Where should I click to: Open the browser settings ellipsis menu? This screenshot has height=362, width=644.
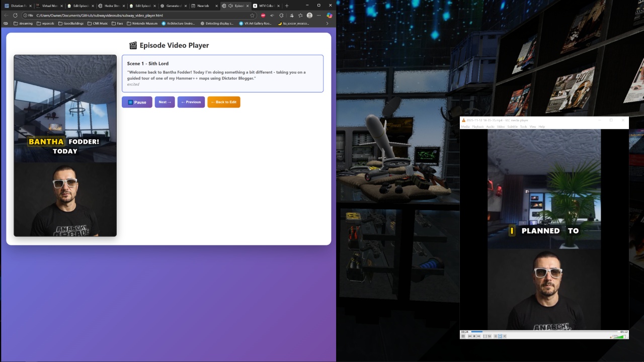pos(318,16)
